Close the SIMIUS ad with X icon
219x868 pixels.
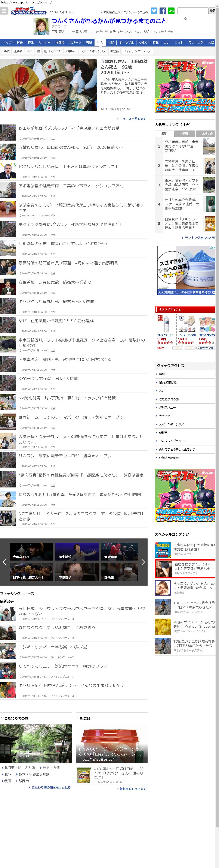214,248
